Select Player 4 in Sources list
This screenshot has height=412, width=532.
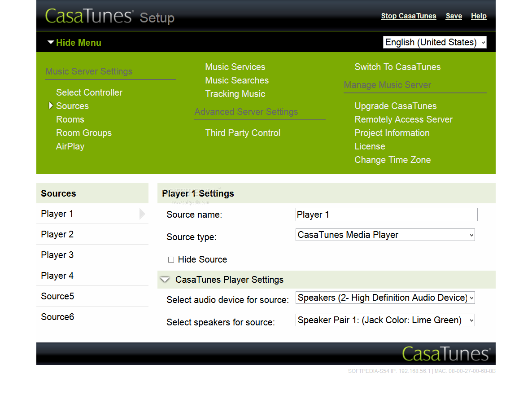pyautogui.click(x=92, y=276)
